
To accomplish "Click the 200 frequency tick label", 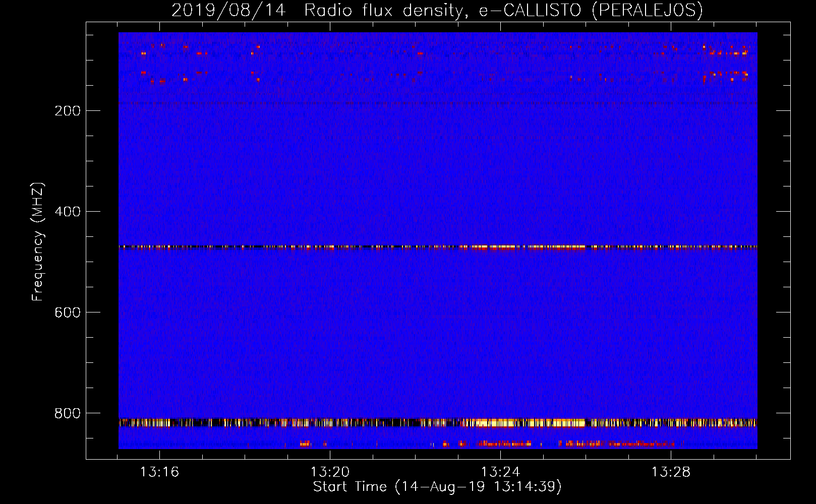I will click(x=68, y=111).
